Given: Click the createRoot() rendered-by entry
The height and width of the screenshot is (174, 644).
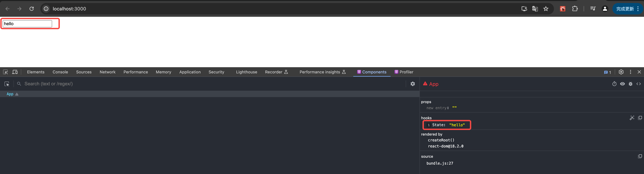Looking at the screenshot, I should pos(441,140).
